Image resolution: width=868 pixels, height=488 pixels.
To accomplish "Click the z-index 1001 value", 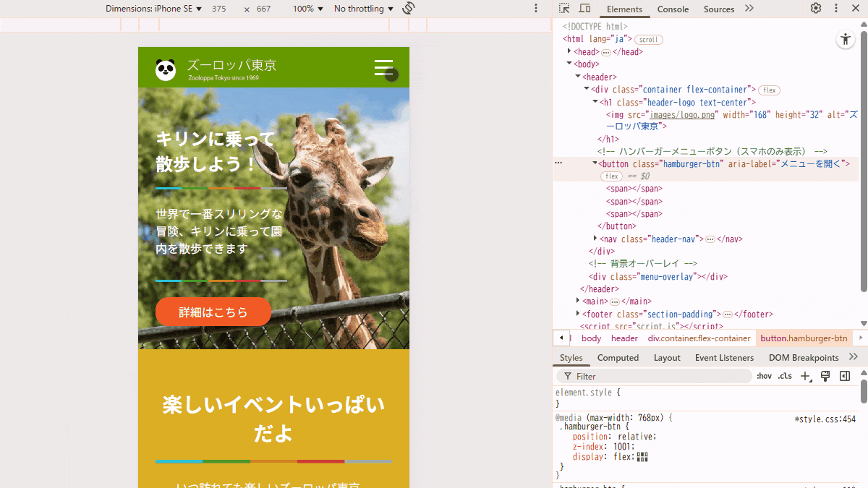I will [624, 447].
